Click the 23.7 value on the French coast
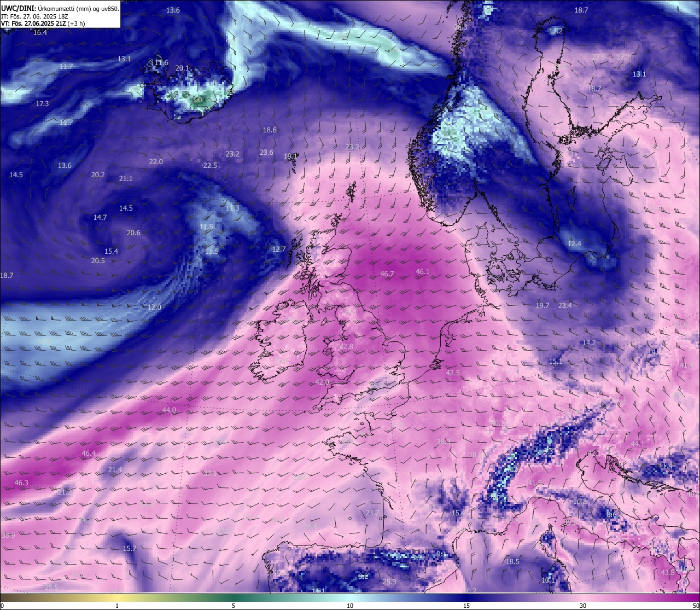 (372, 513)
